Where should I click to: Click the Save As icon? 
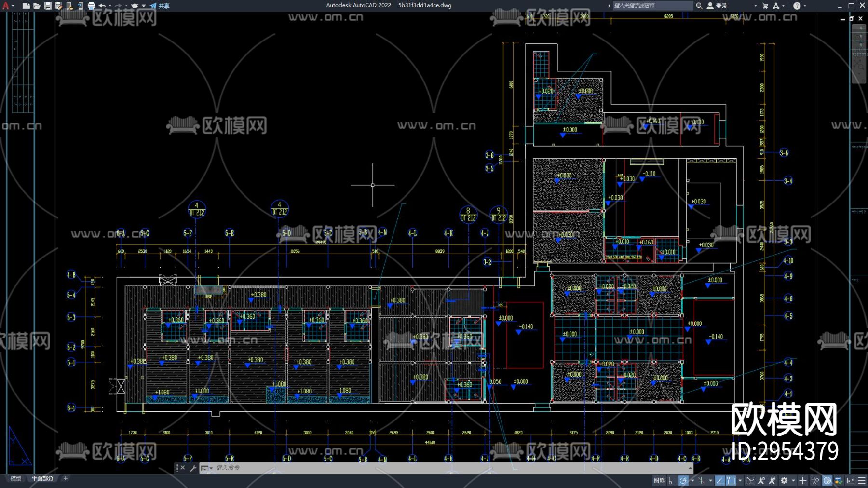tap(58, 6)
